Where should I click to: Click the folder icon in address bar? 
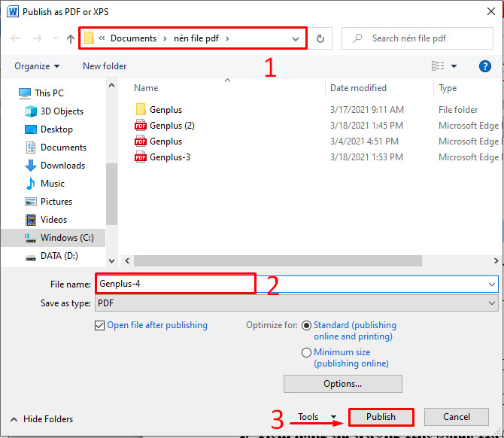(89, 38)
